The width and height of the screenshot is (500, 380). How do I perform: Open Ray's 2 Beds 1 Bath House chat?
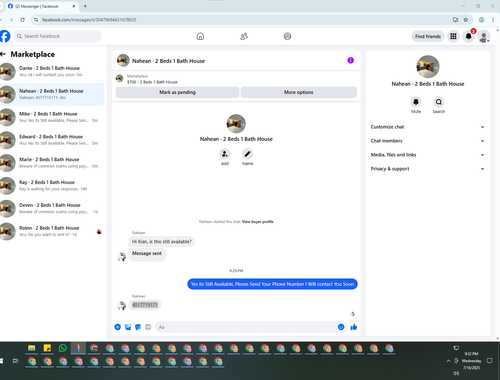pos(52,186)
